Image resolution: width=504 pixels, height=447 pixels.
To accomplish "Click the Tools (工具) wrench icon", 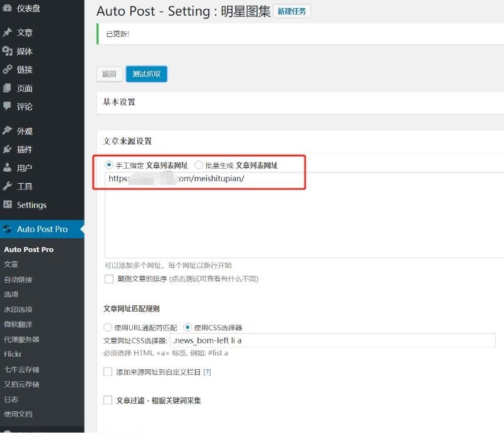I will click(7, 186).
